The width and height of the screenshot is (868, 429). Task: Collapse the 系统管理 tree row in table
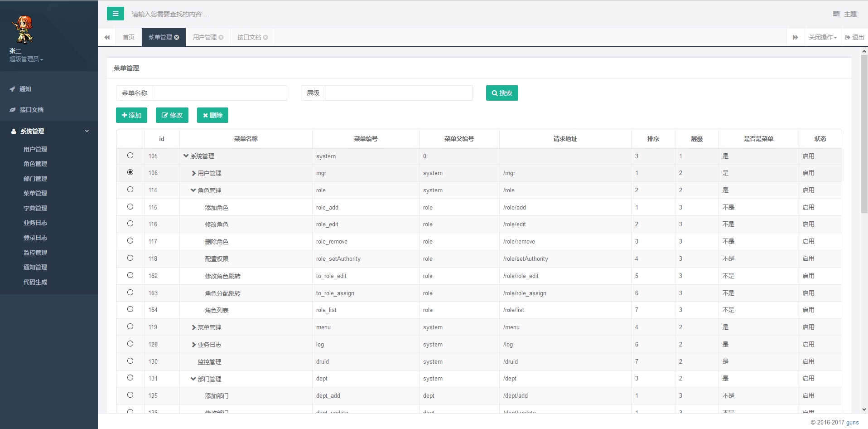tap(186, 156)
